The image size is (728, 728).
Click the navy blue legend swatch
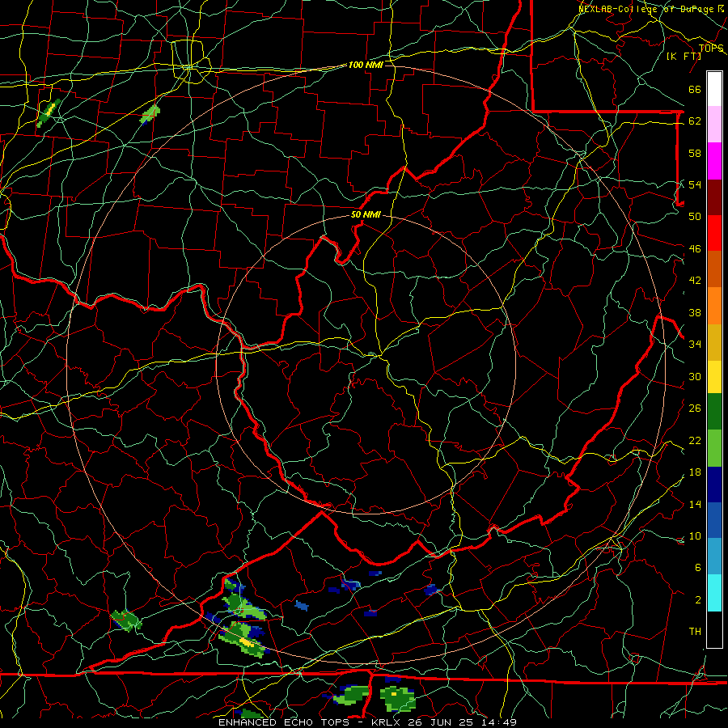(714, 485)
